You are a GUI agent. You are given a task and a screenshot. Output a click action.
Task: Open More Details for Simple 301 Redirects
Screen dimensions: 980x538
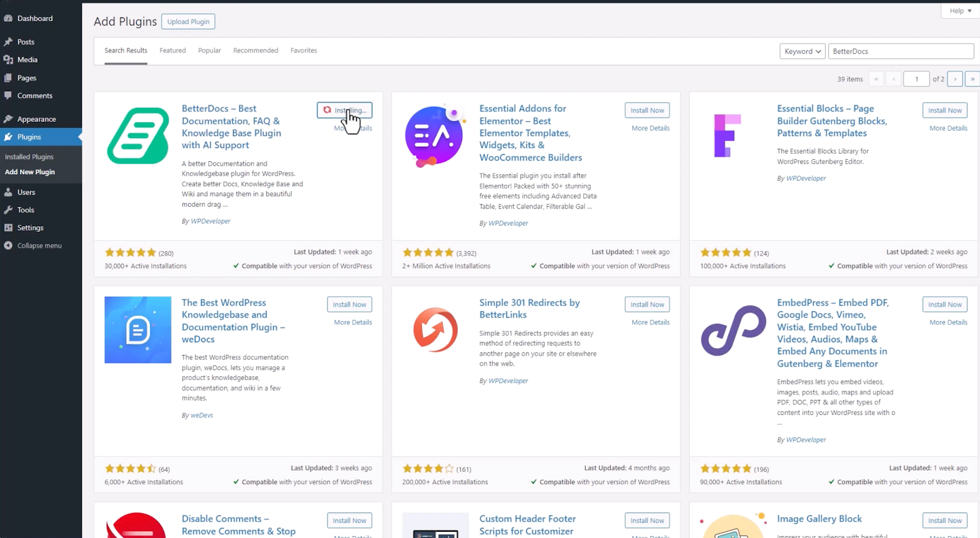pyautogui.click(x=650, y=322)
